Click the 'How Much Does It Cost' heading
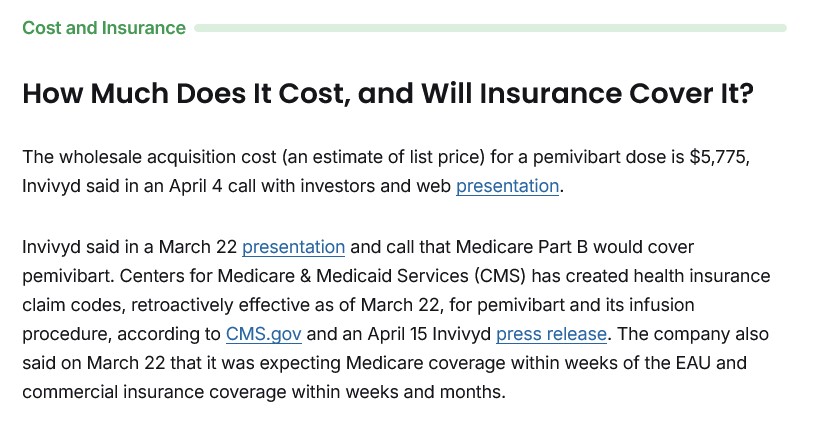Image resolution: width=813 pixels, height=424 pixels. [x=387, y=94]
